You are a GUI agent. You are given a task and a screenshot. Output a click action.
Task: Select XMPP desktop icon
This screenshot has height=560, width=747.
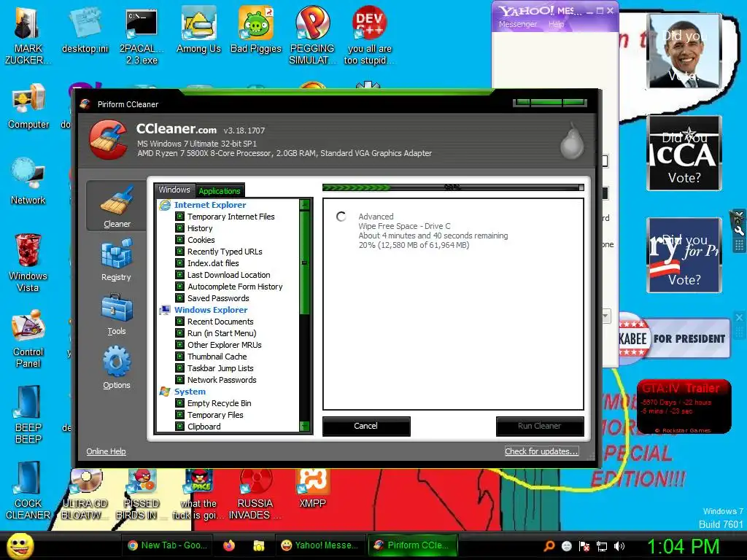312,489
